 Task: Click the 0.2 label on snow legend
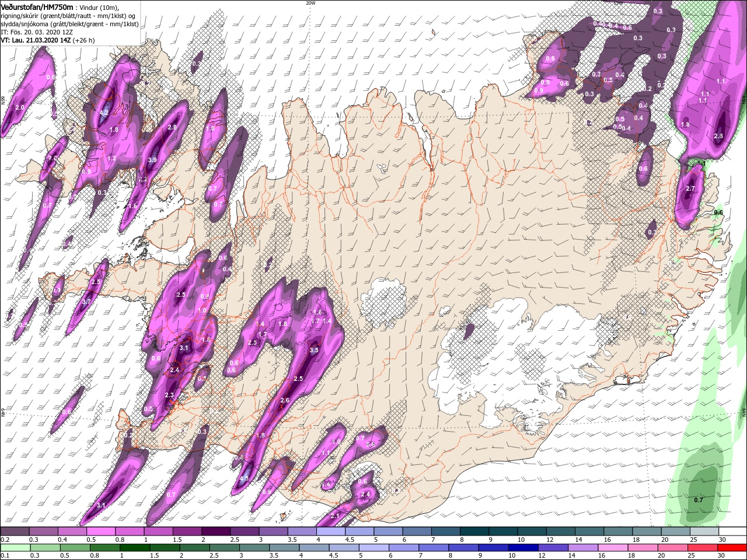pos(5,540)
